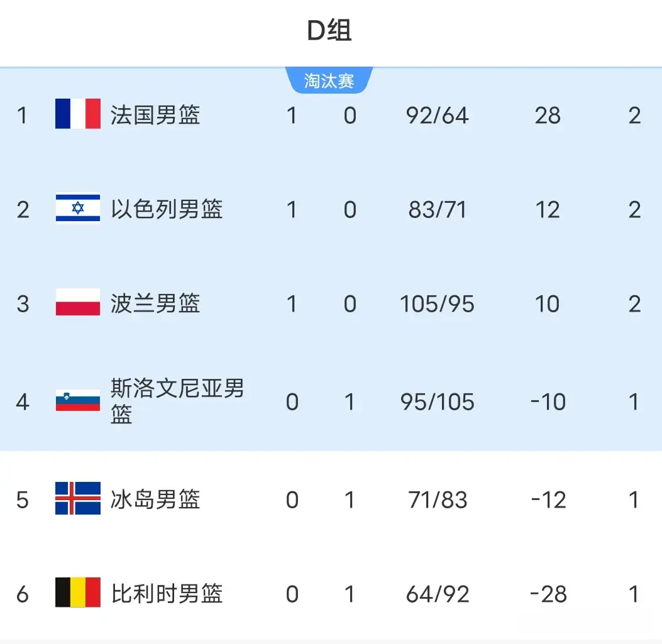Click the 92/64 score for France
This screenshot has height=644, width=662.
[x=438, y=116]
